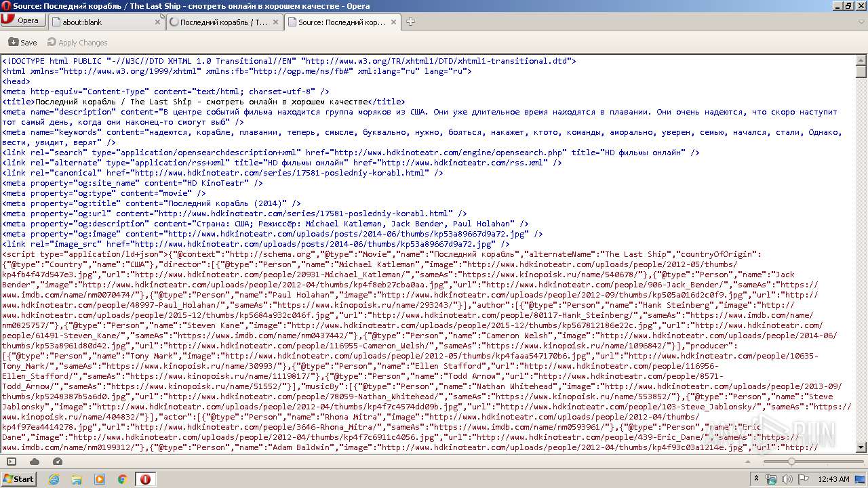This screenshot has width=868, height=488.
Task: Open Opera Link cloud icon
Action: (35, 462)
